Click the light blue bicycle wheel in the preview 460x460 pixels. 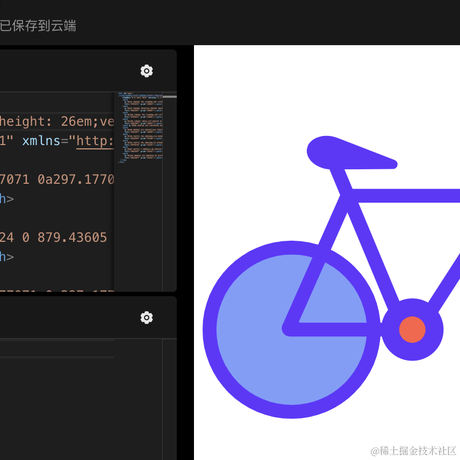[291, 329]
